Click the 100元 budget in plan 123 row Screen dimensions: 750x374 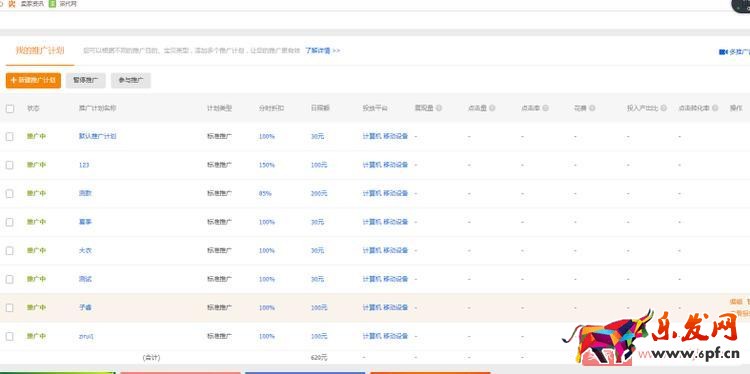tap(319, 165)
